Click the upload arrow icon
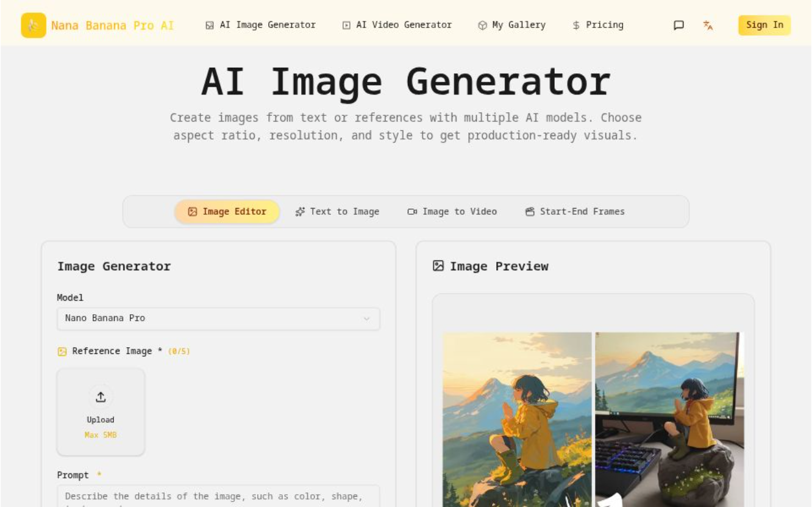 (x=101, y=397)
